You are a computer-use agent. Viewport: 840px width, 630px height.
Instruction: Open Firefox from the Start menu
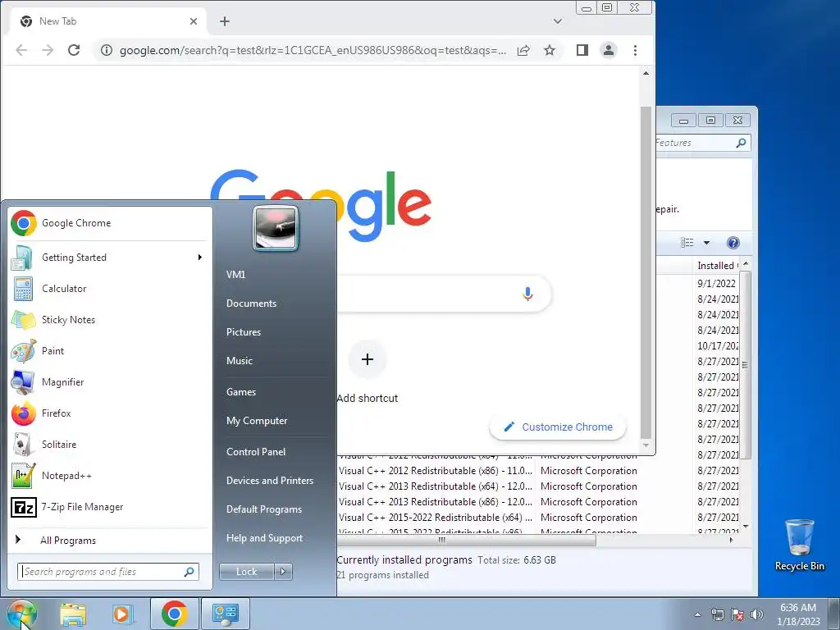[110, 413]
